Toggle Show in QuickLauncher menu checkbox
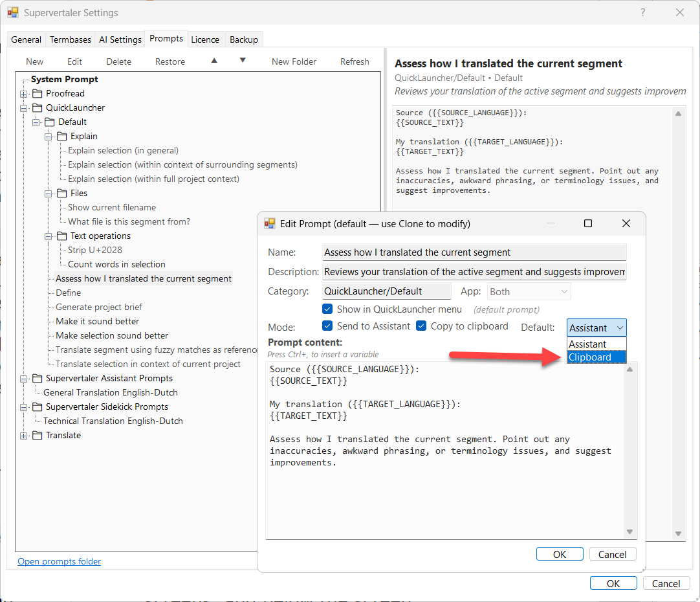Viewport: 700px width, 602px height. click(x=327, y=309)
